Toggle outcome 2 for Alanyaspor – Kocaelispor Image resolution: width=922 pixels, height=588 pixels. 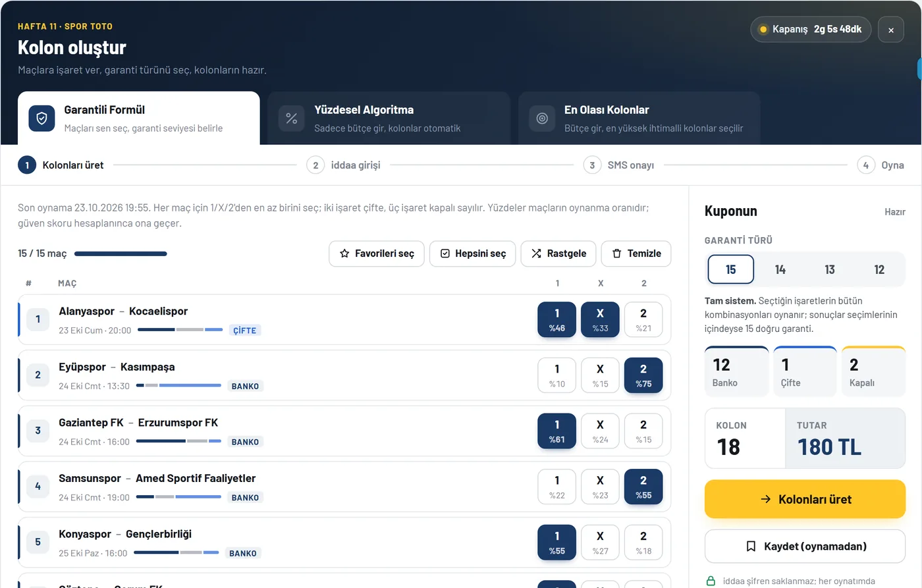643,319
